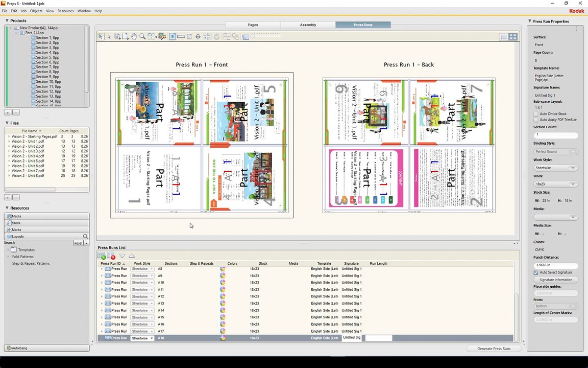Select Vision 2 - Unit 4.pdf file
The width and height of the screenshot is (588, 368).
coord(28,156)
